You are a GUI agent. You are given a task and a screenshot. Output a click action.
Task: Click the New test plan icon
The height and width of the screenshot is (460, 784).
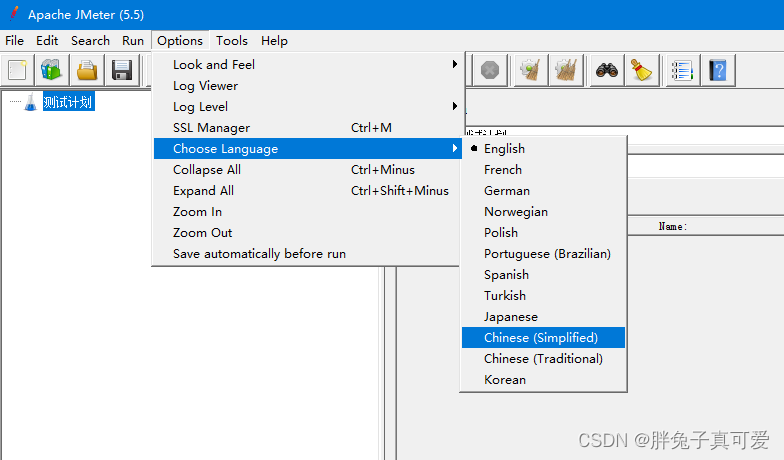pyautogui.click(x=18, y=70)
